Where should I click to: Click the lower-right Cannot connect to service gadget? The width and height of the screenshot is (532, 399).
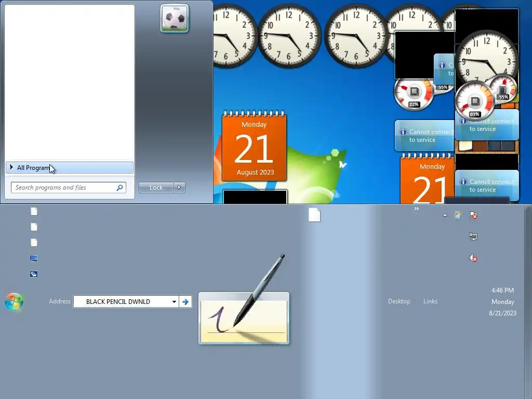(x=487, y=185)
